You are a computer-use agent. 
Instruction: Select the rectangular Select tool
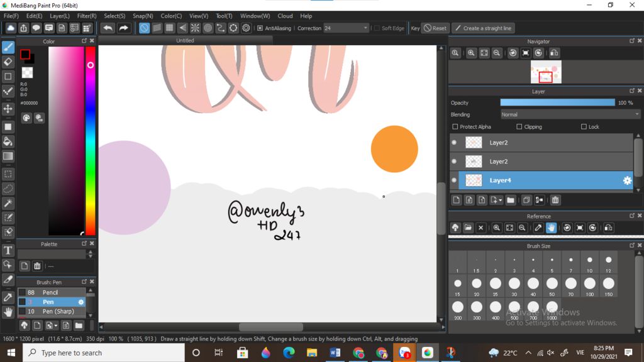pyautogui.click(x=8, y=174)
